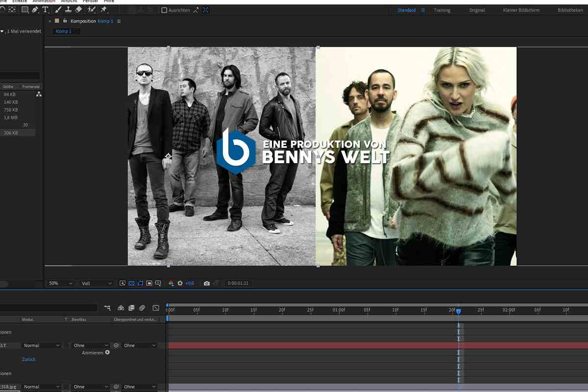Switch to the Training workspace
588x392 pixels.
pyautogui.click(x=442, y=10)
